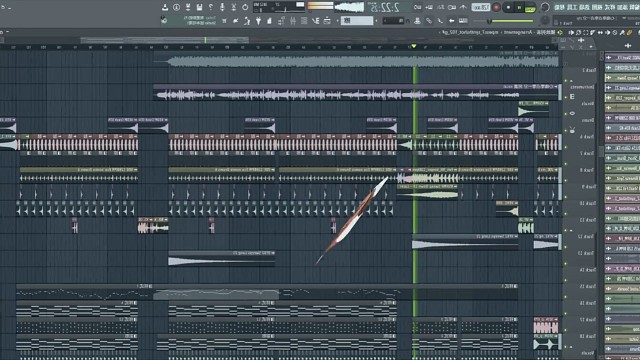Image resolution: width=640 pixels, height=360 pixels.
Task: Open the piano roll view toolbar icon
Action: pyautogui.click(x=315, y=20)
